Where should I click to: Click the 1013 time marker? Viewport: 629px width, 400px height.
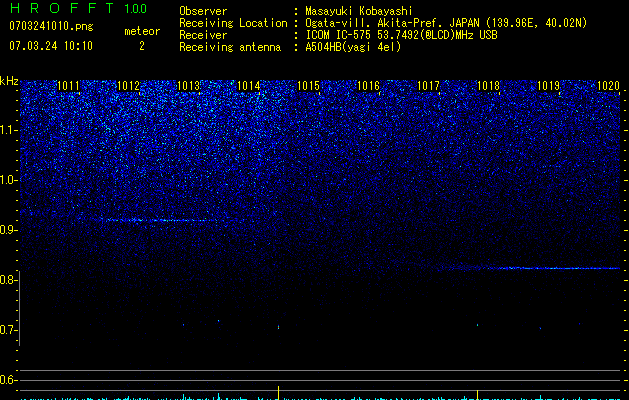tap(188, 86)
